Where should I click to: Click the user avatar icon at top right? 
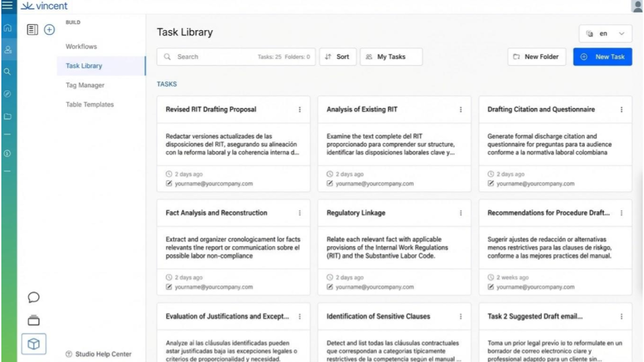click(x=637, y=7)
